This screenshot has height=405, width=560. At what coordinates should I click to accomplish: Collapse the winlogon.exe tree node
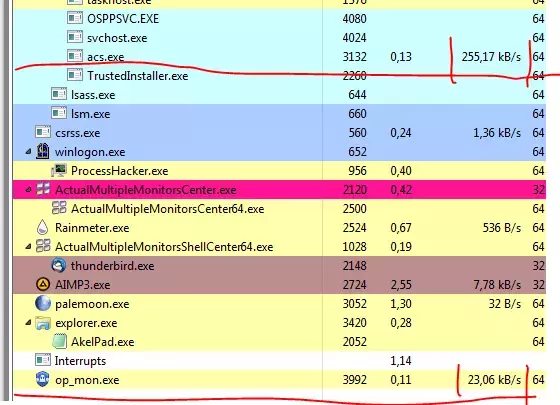28,152
